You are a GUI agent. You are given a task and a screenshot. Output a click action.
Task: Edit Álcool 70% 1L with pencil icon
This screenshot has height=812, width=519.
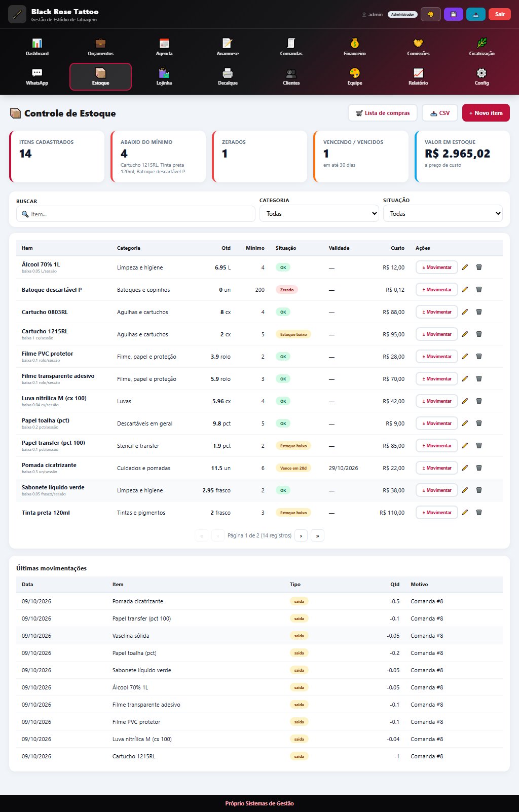pos(465,267)
